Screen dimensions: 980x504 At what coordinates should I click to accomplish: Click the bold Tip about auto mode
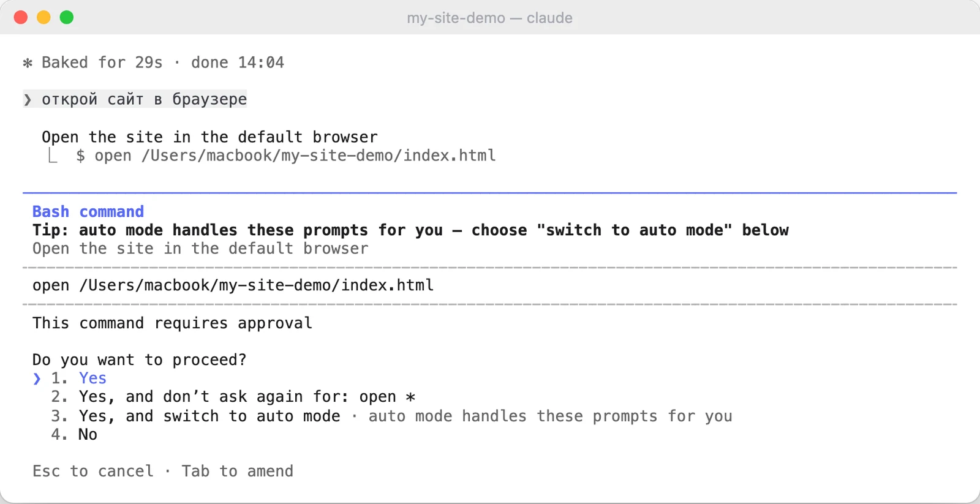(x=410, y=230)
